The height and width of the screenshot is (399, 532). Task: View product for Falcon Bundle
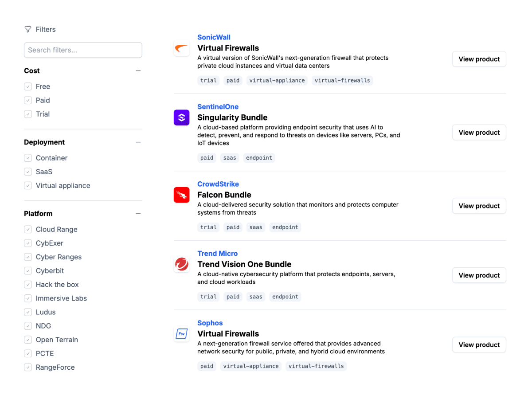pos(479,206)
